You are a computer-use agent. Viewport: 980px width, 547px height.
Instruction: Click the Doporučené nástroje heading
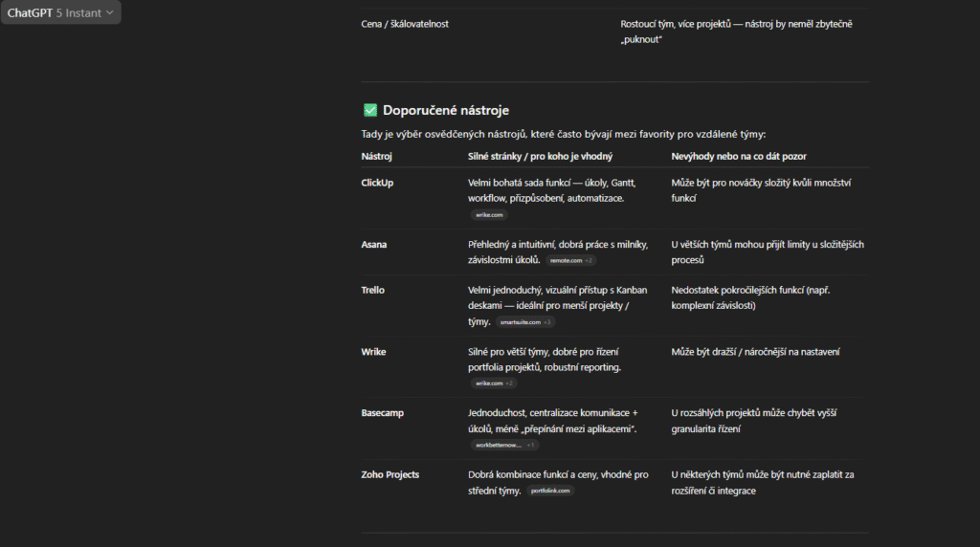tap(445, 110)
